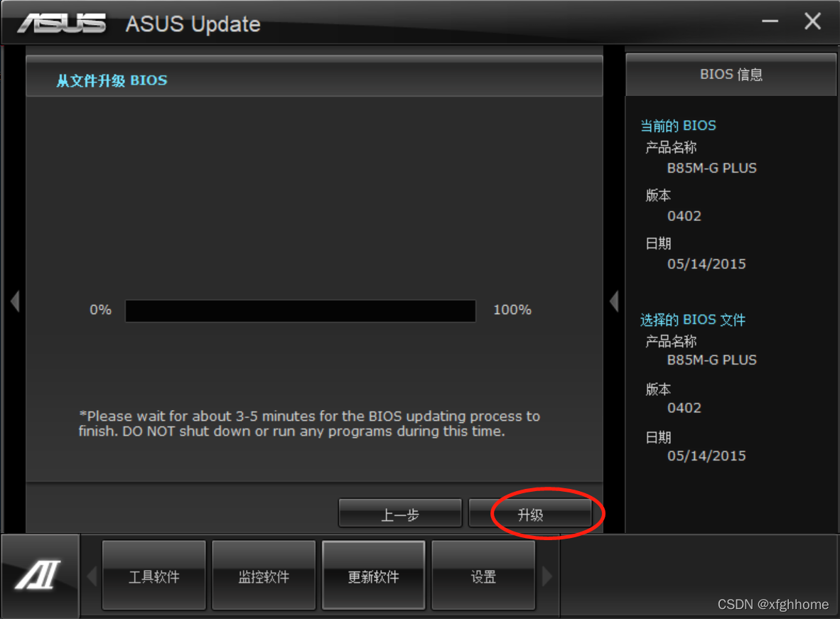Click the BIOS update progress bar
Screen dimensions: 840x619
pyautogui.click(x=301, y=311)
